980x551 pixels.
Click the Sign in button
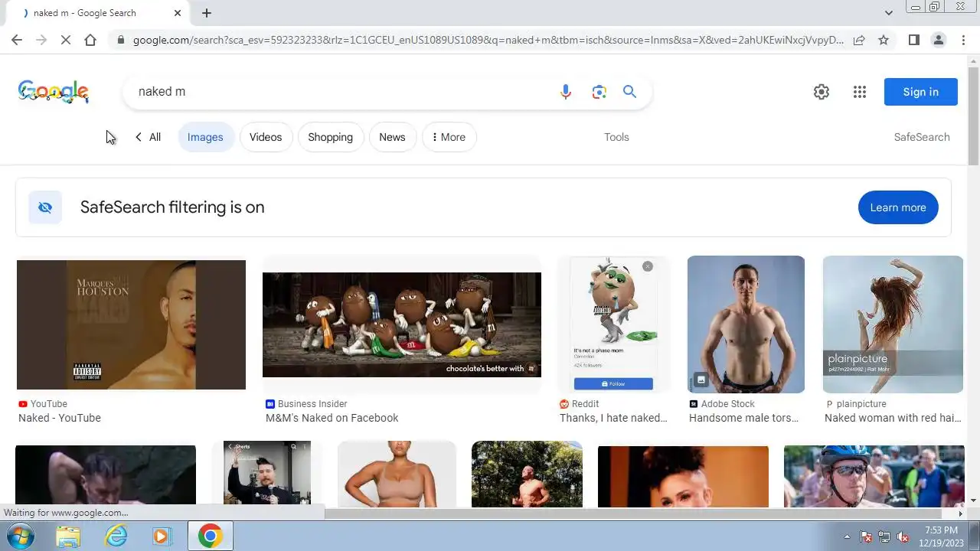(x=920, y=92)
